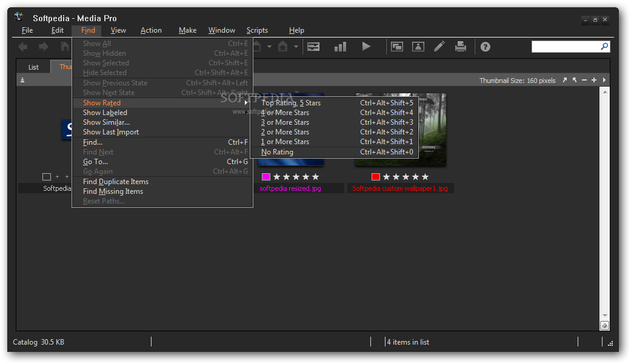Go back with the left arrow icon
The height and width of the screenshot is (364, 631).
click(23, 47)
